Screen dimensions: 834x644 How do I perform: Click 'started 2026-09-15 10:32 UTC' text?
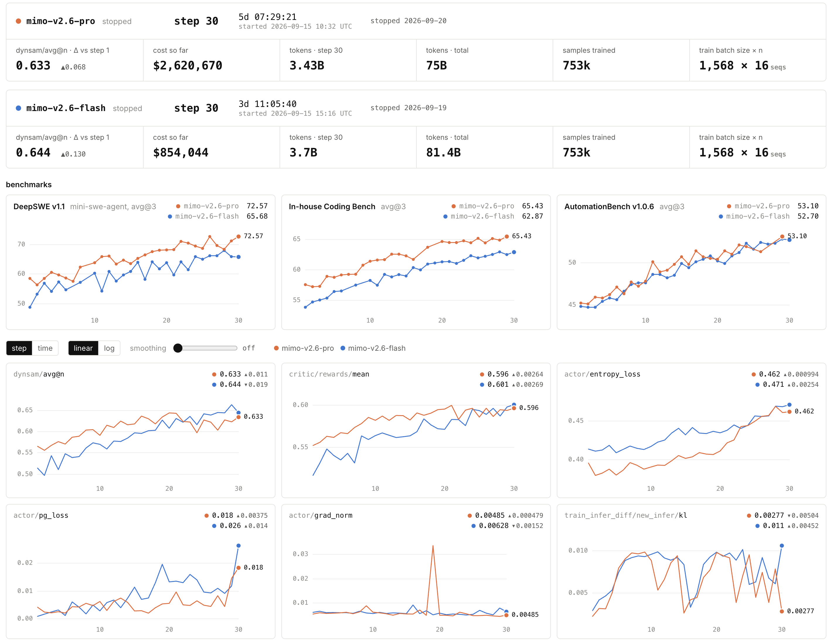click(x=295, y=26)
